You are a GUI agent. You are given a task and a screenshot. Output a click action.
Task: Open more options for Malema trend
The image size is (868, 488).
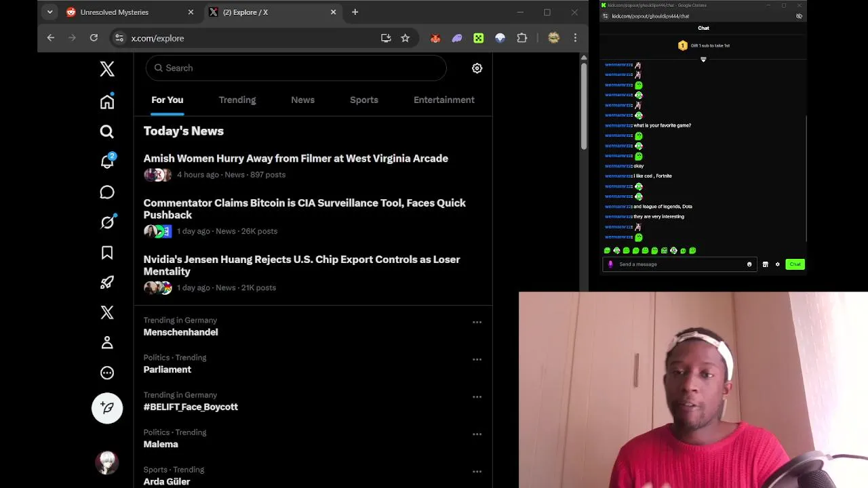[x=477, y=434]
